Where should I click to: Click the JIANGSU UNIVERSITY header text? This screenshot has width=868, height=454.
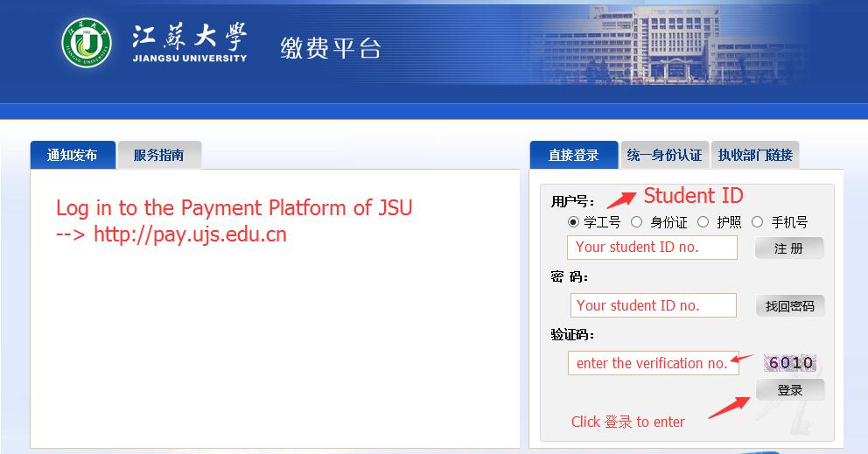tap(190, 58)
